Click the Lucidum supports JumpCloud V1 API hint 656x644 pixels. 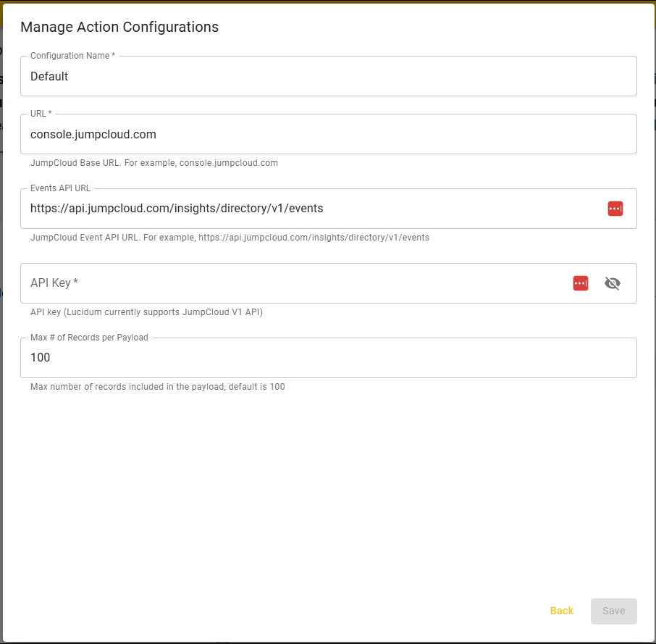click(146, 312)
